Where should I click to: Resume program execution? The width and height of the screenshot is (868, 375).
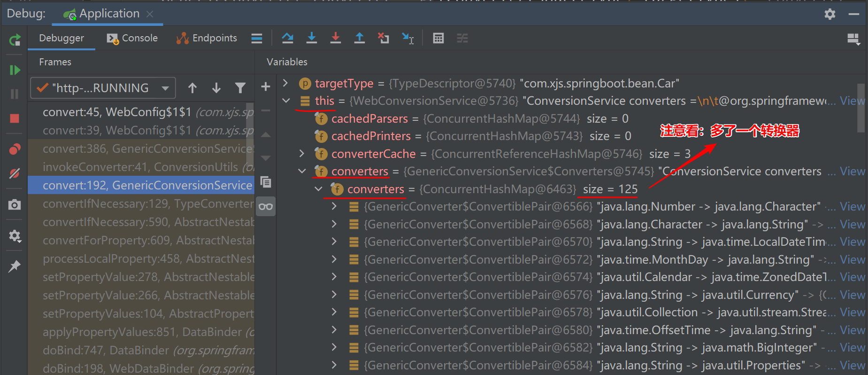(15, 70)
